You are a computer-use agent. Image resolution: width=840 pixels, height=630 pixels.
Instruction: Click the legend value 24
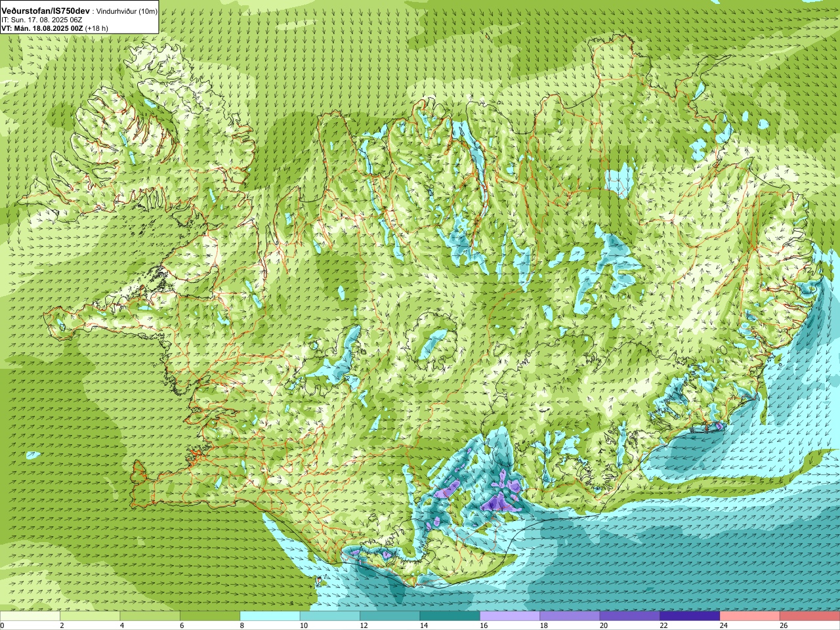point(724,626)
